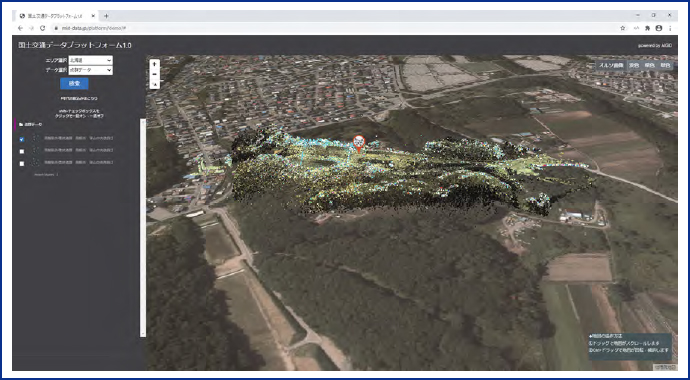Image resolution: width=690 pixels, height=380 pixels.
Task: Reset map bearing with compass button
Action: point(154,84)
